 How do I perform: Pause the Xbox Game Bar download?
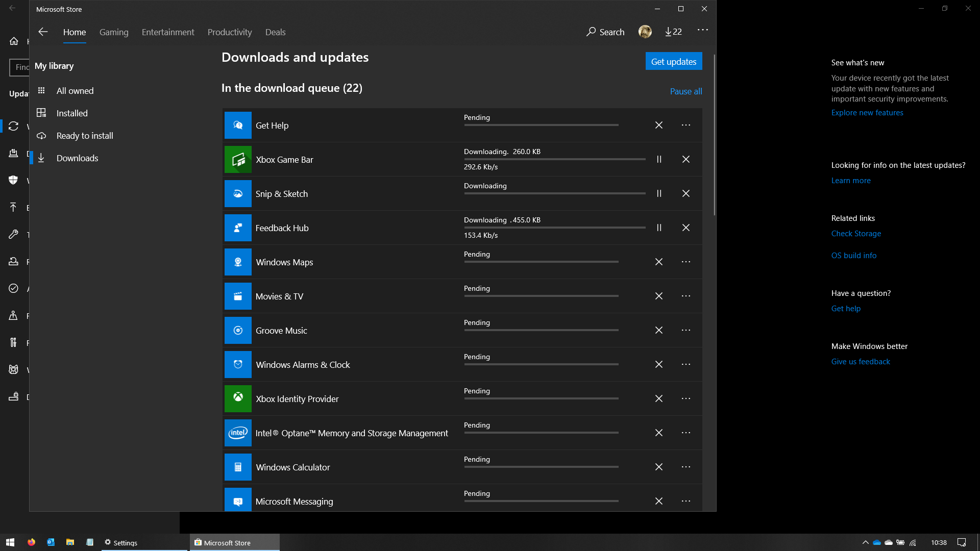pos(659,159)
